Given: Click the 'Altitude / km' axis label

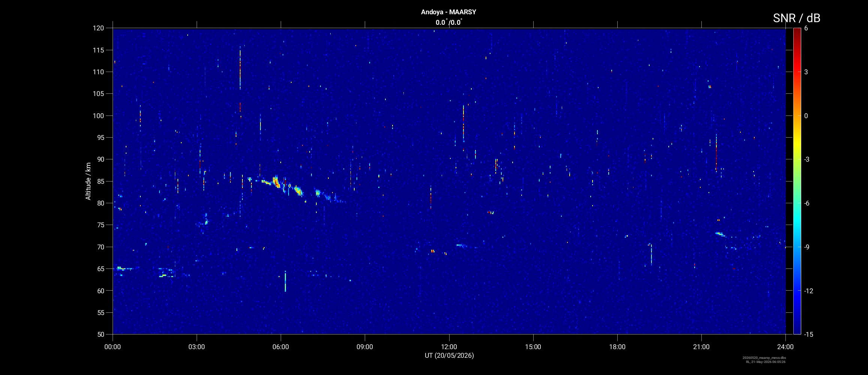Looking at the screenshot, I should click(88, 181).
